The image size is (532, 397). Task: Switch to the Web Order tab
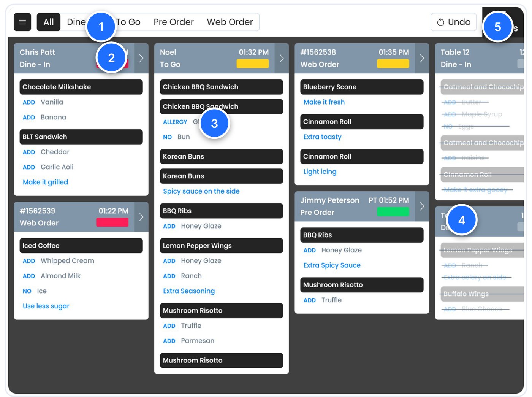(x=230, y=22)
